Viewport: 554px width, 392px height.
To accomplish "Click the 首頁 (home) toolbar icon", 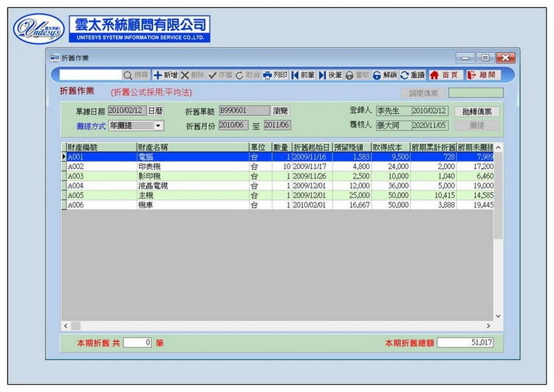I will [x=444, y=75].
